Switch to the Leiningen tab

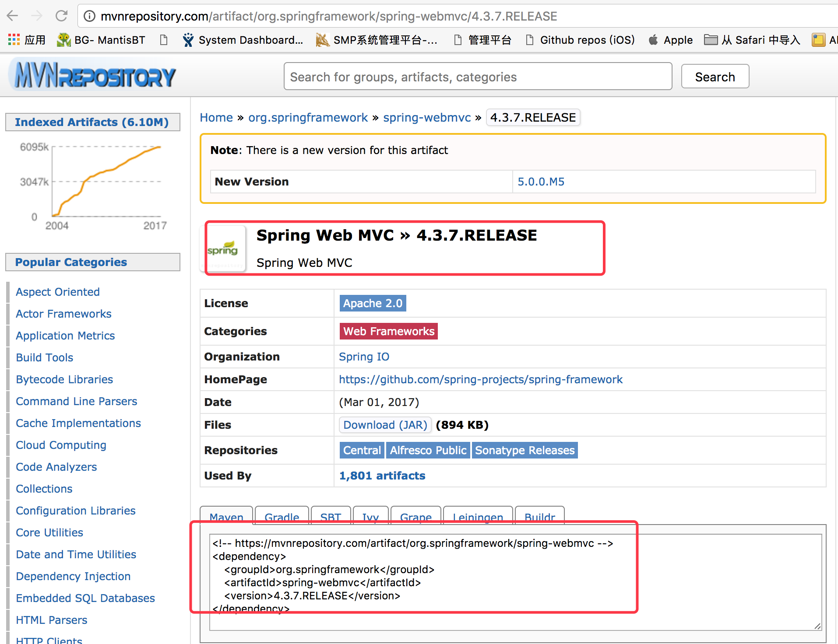(x=478, y=516)
